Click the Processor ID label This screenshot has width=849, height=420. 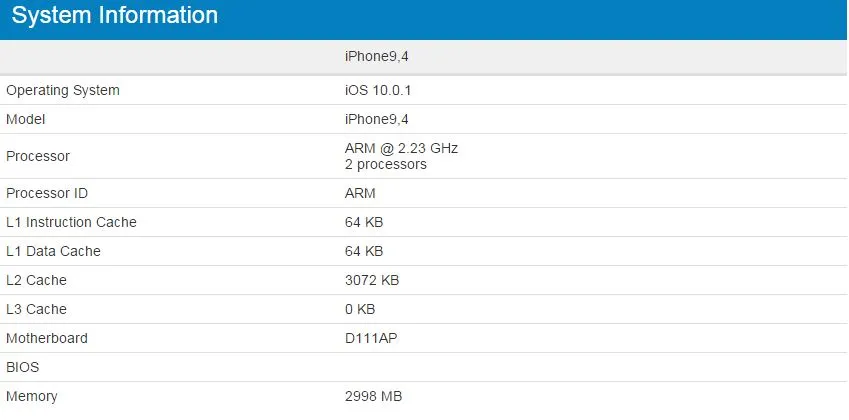click(47, 193)
